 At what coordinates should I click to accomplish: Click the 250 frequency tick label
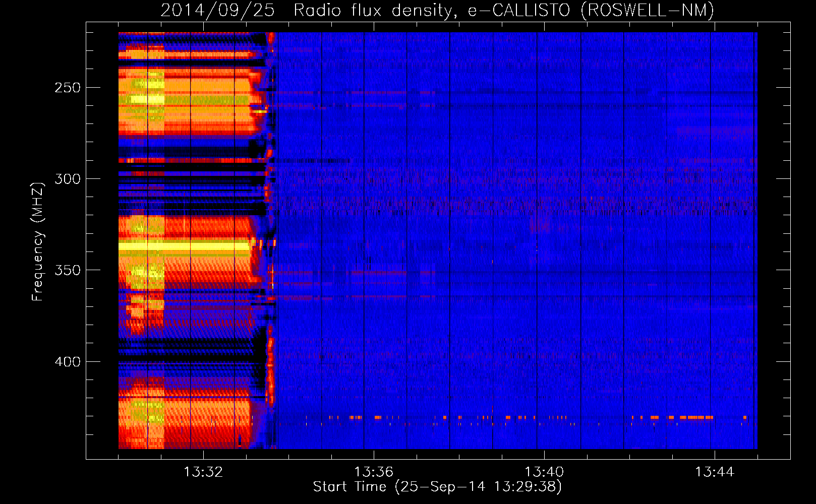coord(68,88)
